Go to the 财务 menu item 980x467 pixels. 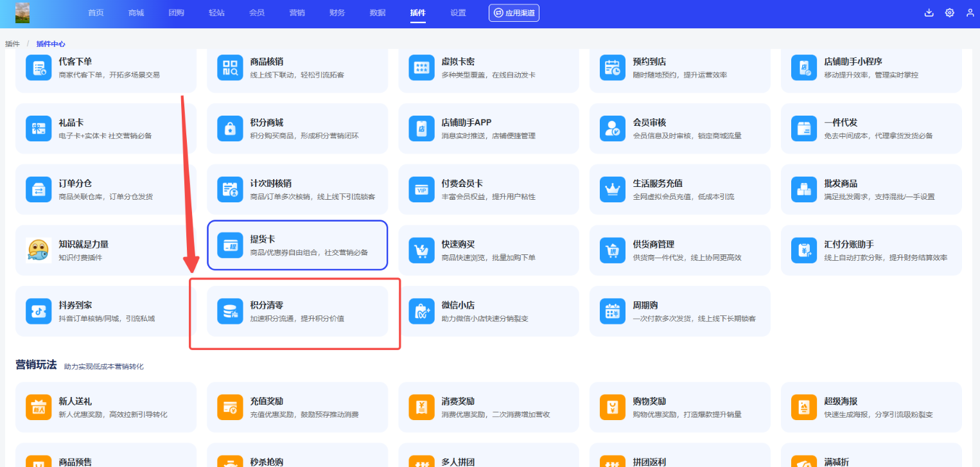coord(337,13)
